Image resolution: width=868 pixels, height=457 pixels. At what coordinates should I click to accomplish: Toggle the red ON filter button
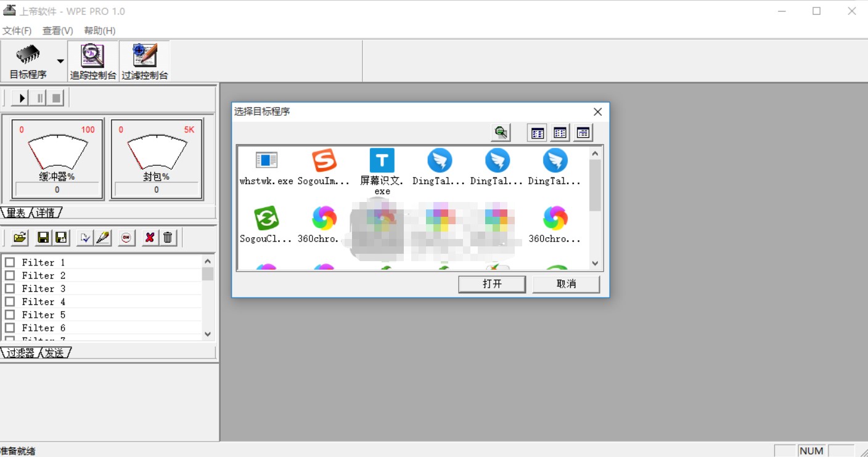click(126, 238)
